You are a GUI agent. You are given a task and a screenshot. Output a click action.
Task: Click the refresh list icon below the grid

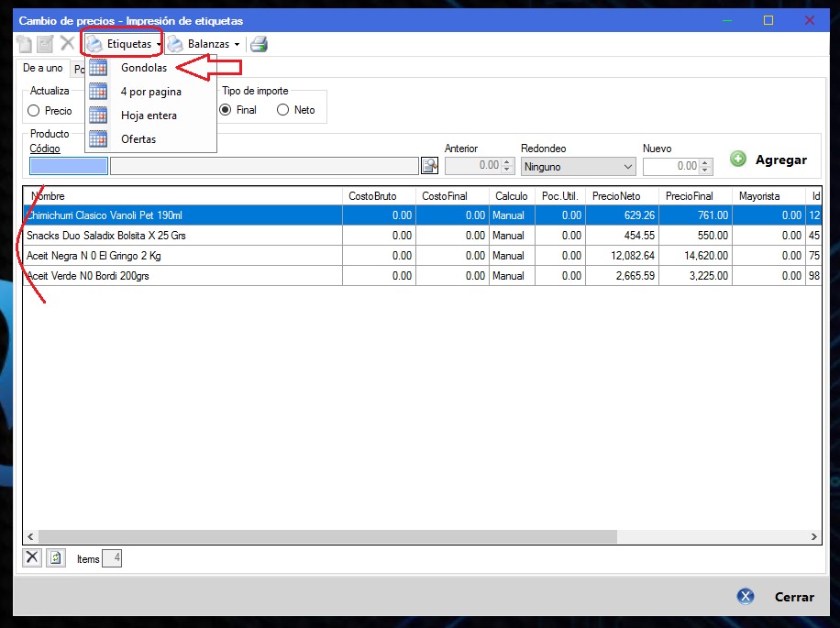(x=56, y=557)
